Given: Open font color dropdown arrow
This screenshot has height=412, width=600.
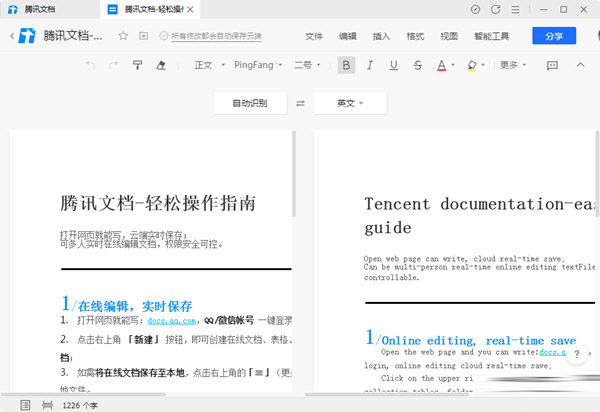Looking at the screenshot, I should (453, 65).
